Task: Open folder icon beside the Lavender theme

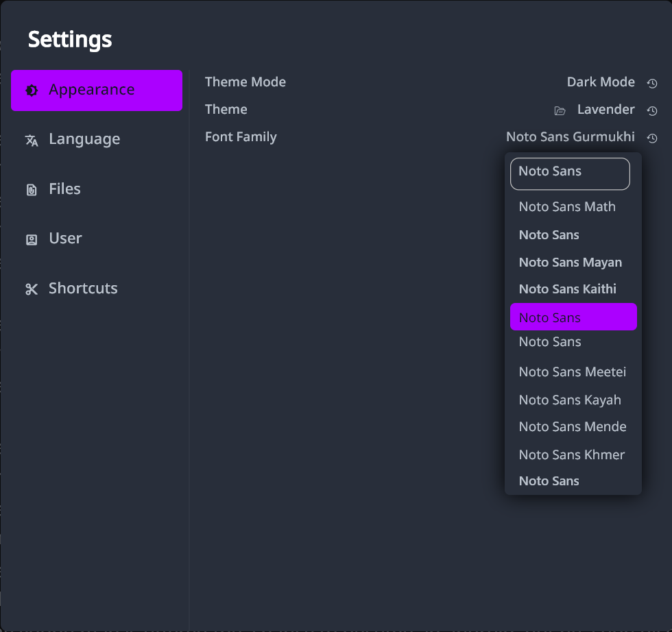Action: tap(560, 110)
